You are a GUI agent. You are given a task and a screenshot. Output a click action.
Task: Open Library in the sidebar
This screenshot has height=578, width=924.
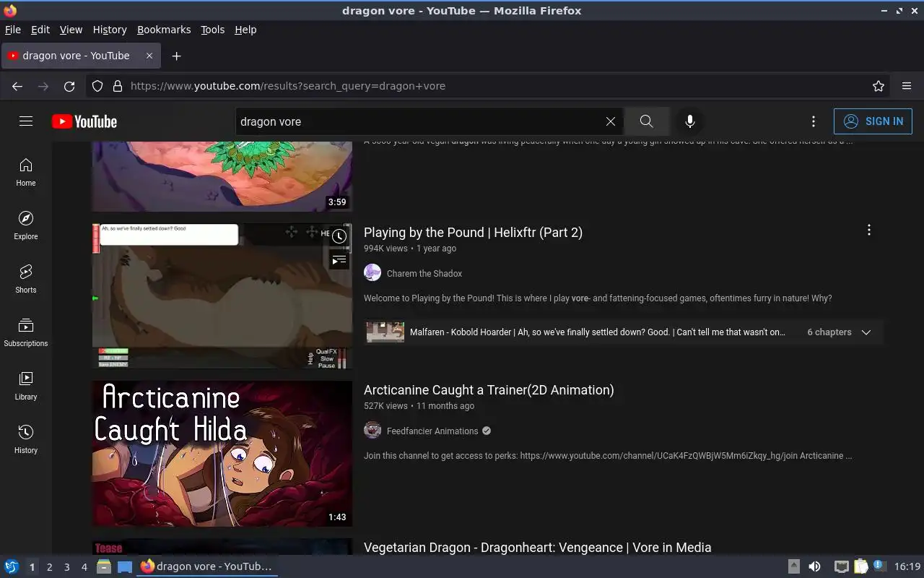pyautogui.click(x=26, y=387)
